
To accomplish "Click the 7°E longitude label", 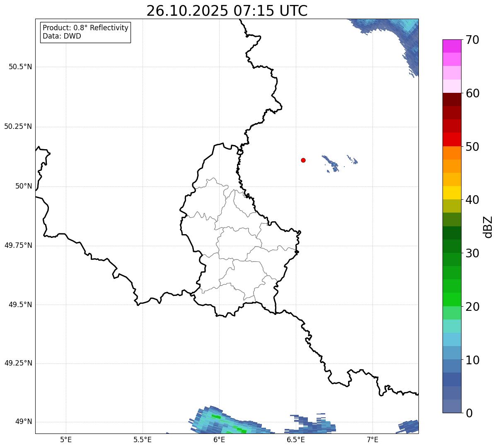I will point(372,439).
